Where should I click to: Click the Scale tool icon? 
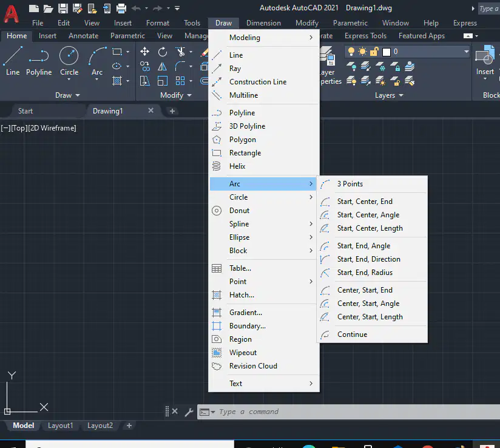(162, 81)
